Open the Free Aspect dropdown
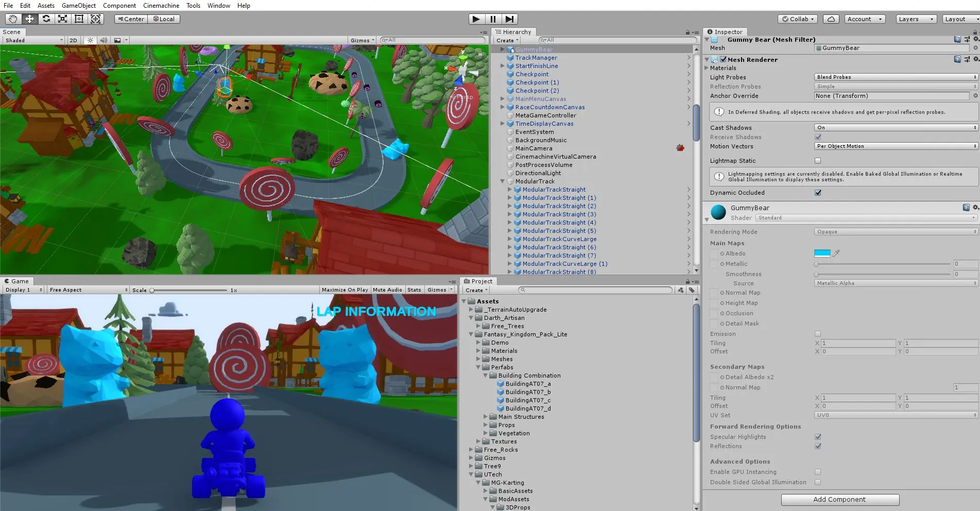Viewport: 980px width, 511px height. point(87,289)
